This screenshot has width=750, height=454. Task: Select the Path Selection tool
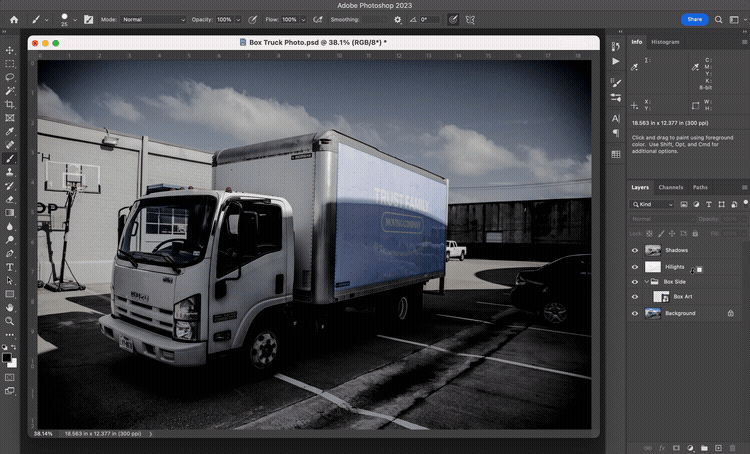click(10, 280)
